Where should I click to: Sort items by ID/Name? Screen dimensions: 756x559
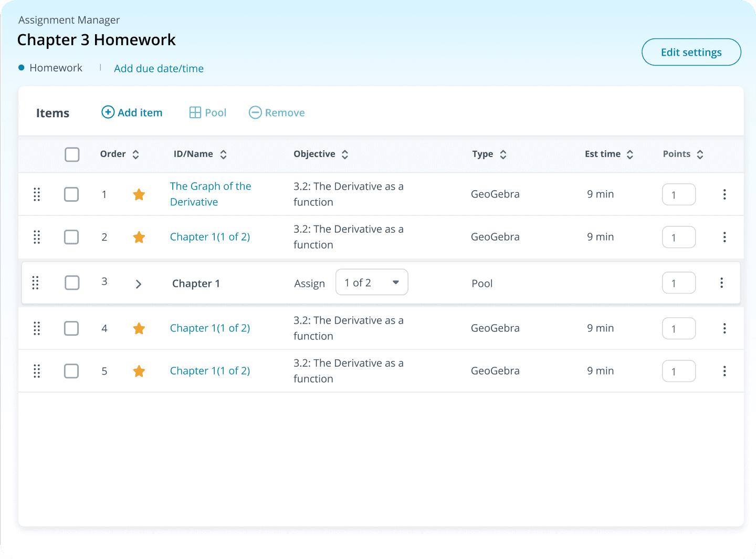pyautogui.click(x=223, y=154)
